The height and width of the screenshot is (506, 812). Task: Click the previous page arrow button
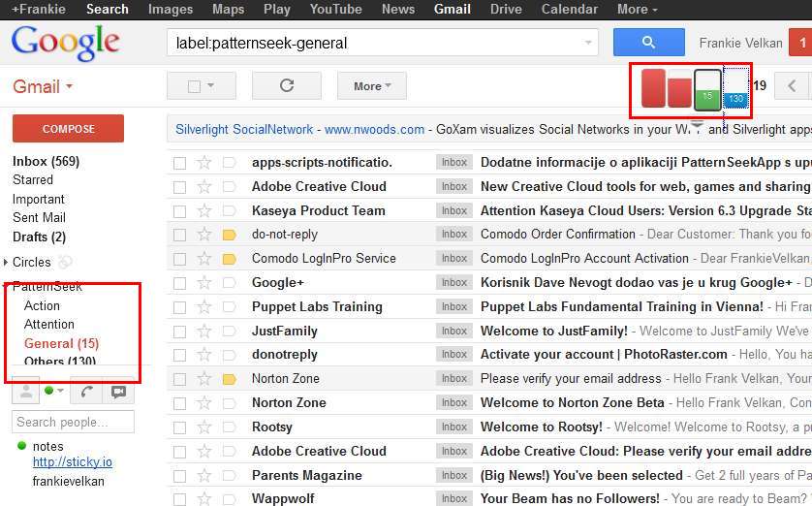(792, 85)
